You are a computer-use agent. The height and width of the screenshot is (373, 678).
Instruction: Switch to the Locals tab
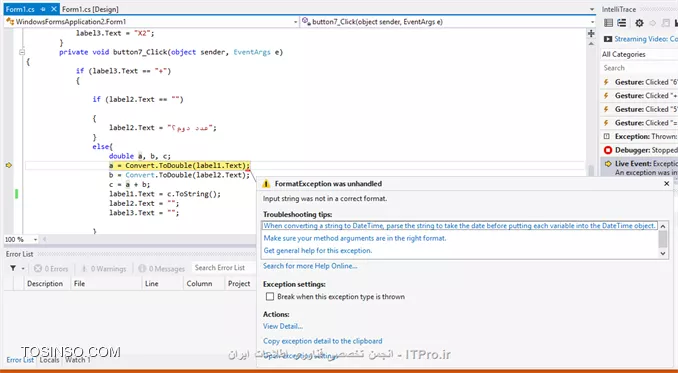pyautogui.click(x=49, y=360)
